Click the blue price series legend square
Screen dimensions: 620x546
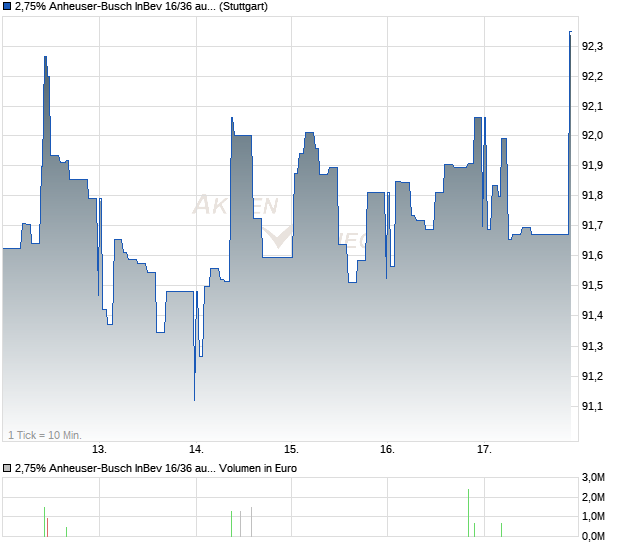pos(7,7)
